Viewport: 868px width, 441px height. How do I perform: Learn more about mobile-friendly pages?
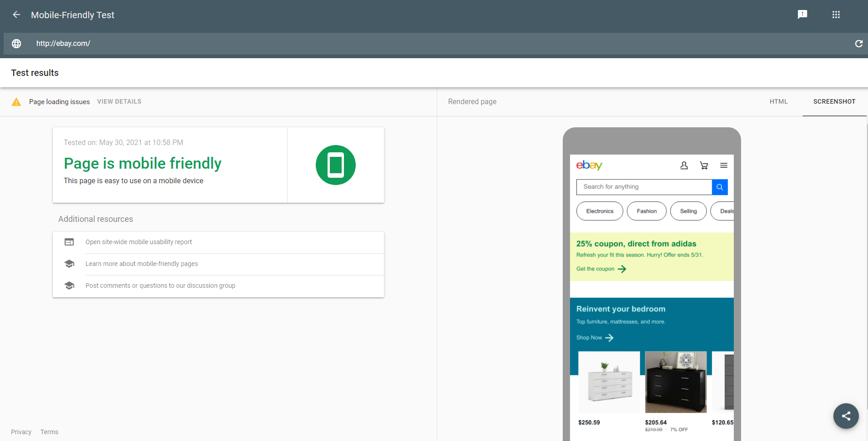coord(141,264)
